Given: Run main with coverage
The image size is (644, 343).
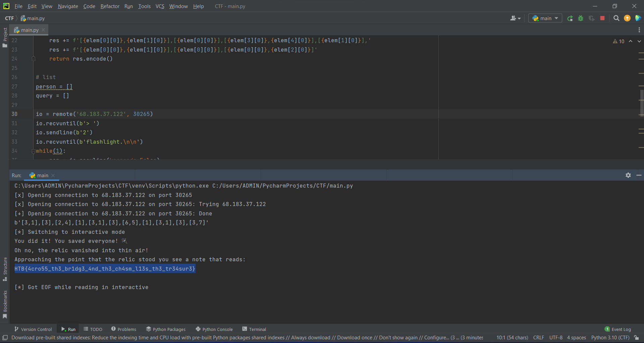Looking at the screenshot, I should tap(592, 18).
